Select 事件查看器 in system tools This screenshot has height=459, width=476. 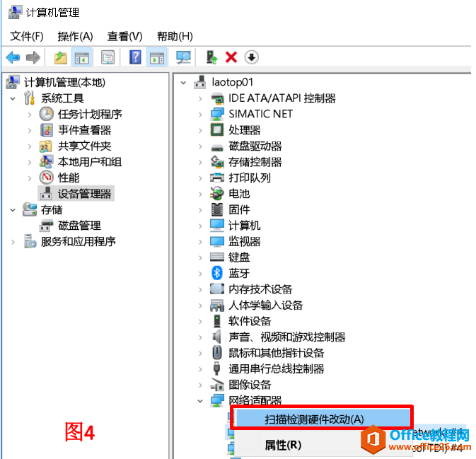(84, 130)
